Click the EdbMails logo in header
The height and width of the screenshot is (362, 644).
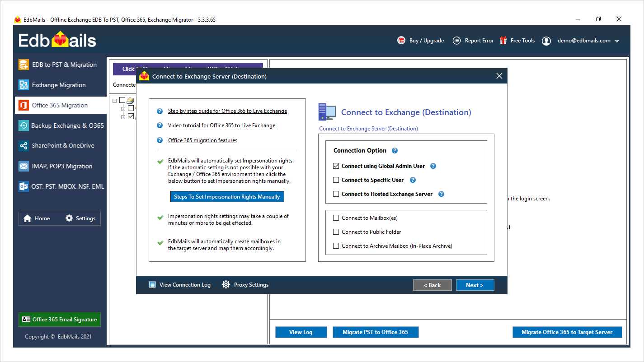click(57, 40)
